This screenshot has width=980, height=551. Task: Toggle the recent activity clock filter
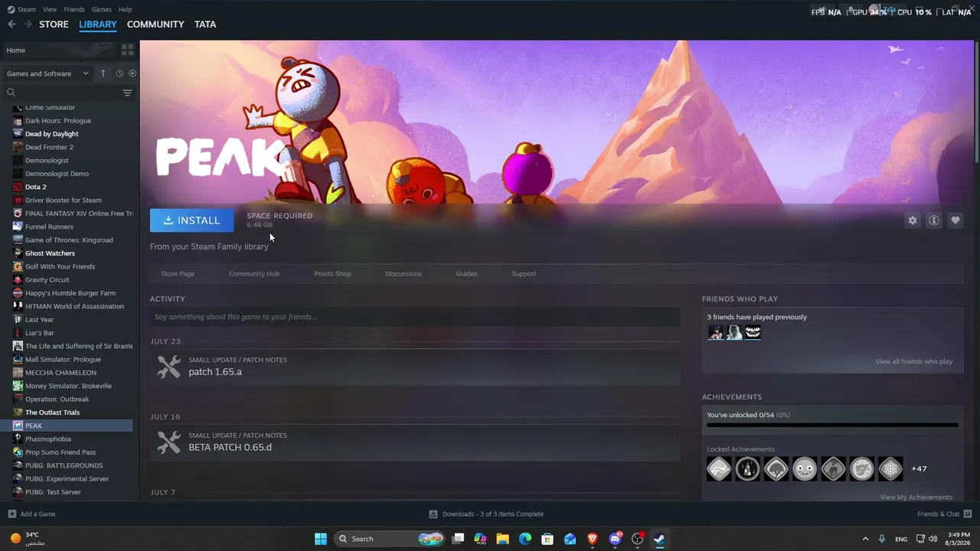119,73
